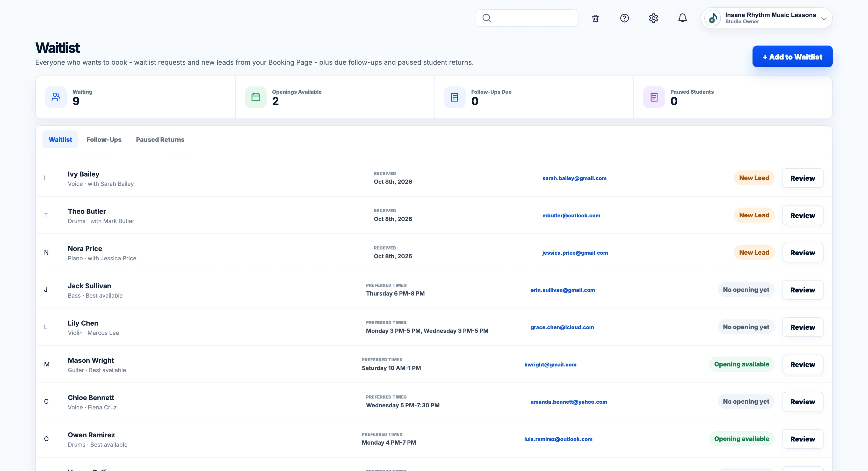Open the settings gear icon
Viewport: 868px width, 471px height.
pos(653,18)
